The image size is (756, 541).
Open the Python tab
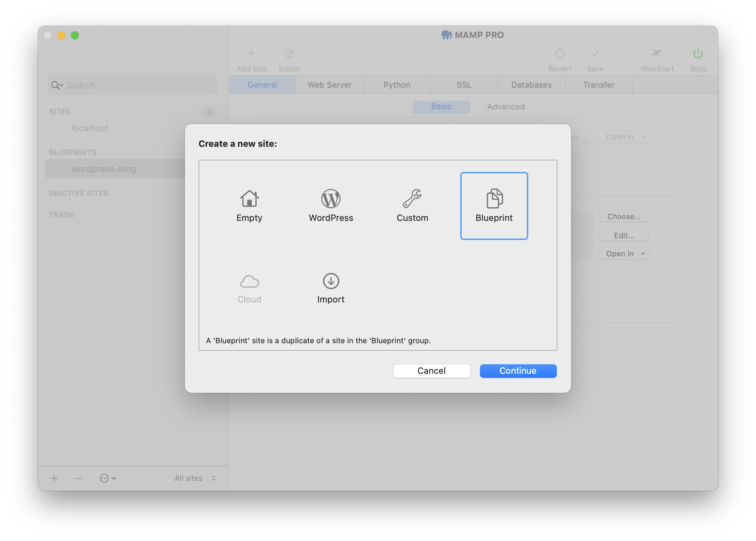pyautogui.click(x=397, y=85)
